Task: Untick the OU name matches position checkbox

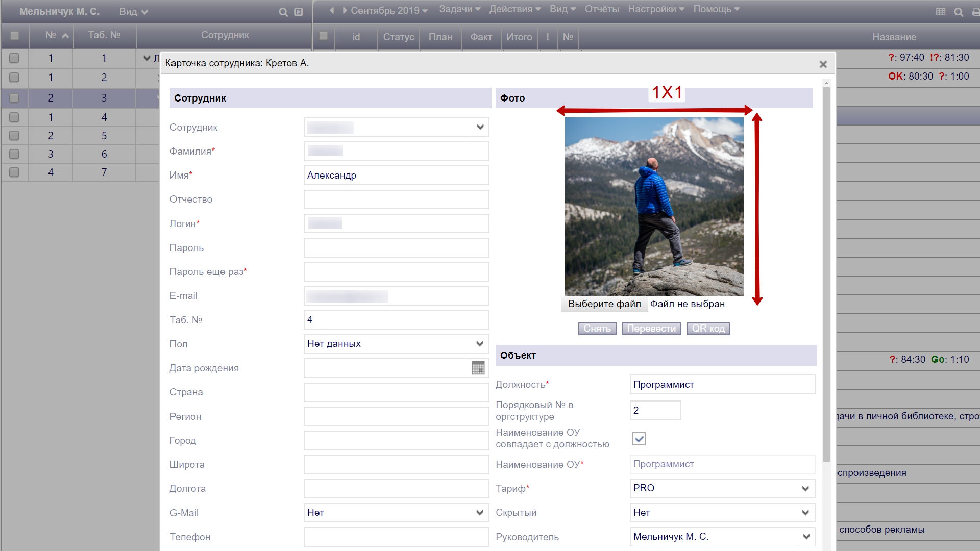Action: (639, 439)
